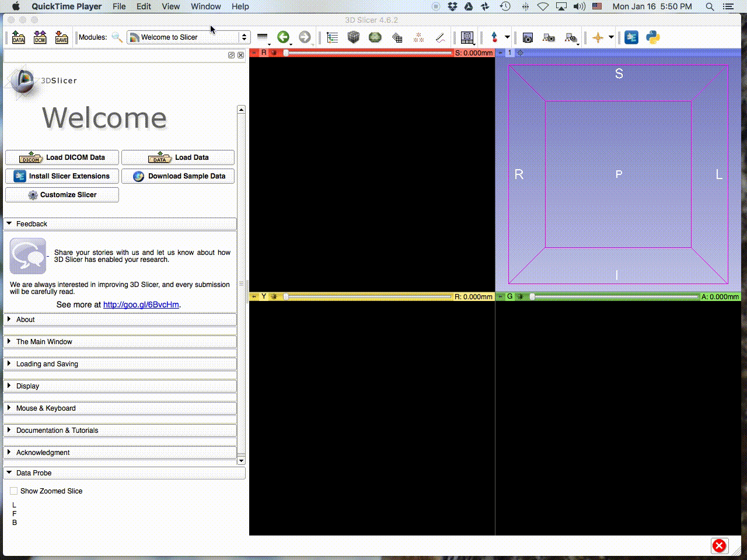Click link icon in Yellow slice header

(x=274, y=296)
